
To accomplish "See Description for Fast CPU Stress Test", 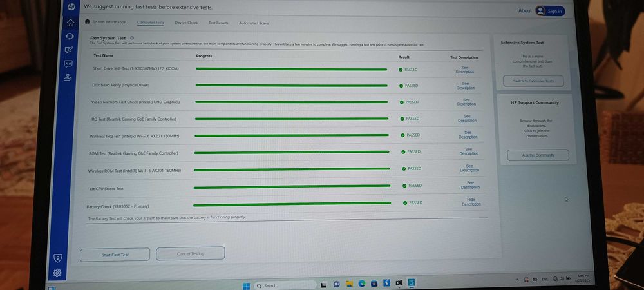I will pyautogui.click(x=470, y=185).
